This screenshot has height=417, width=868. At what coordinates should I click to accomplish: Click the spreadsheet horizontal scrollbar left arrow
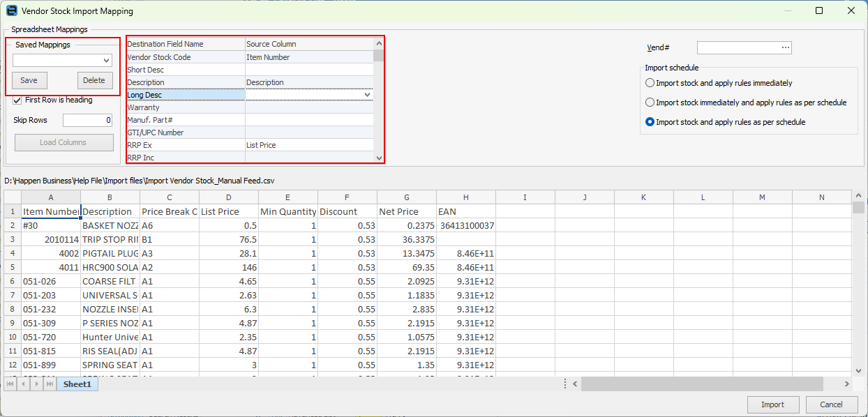pos(576,384)
